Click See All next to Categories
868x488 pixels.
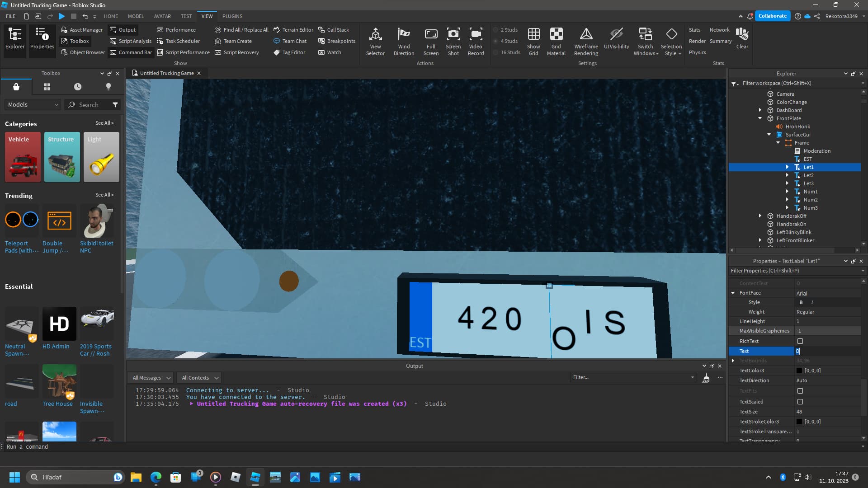click(x=104, y=123)
